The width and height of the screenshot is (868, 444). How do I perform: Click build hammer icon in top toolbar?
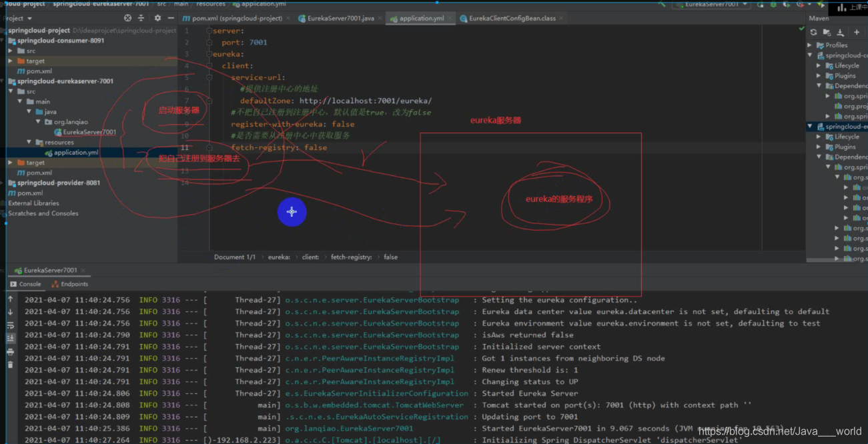click(663, 4)
